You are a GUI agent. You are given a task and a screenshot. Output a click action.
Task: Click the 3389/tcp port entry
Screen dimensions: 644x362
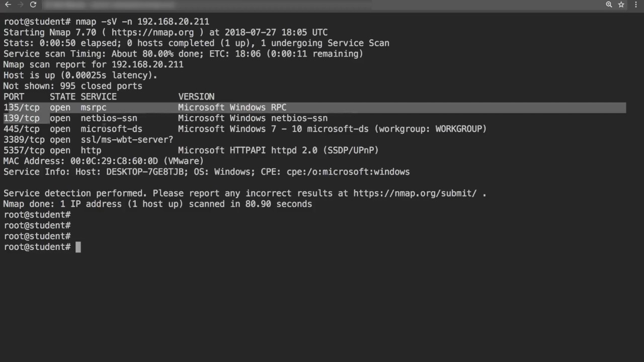click(24, 140)
